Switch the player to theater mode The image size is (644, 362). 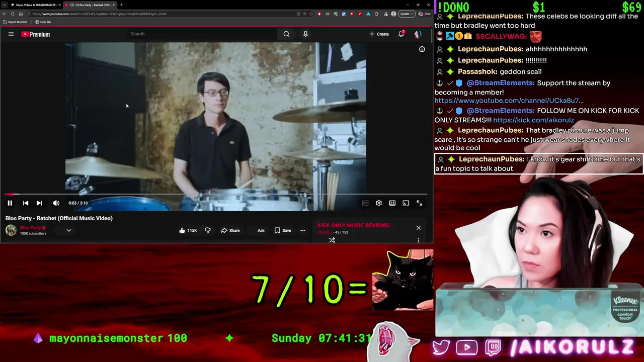tap(392, 203)
